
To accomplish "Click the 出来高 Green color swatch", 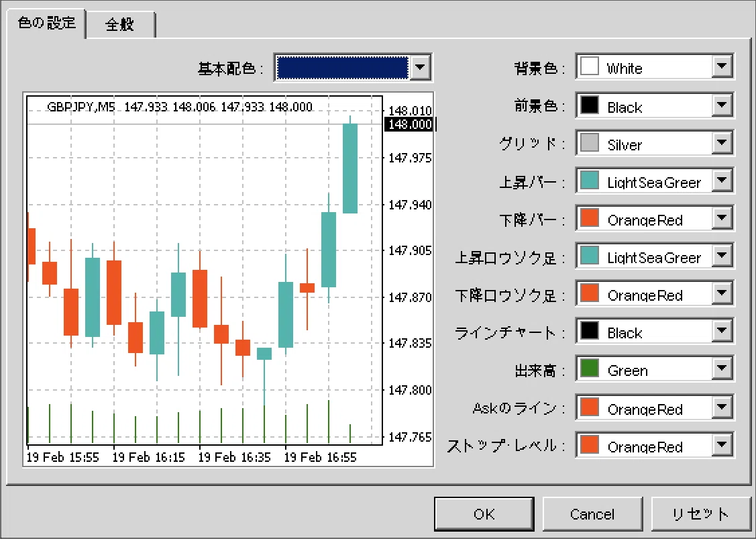I will 590,369.
